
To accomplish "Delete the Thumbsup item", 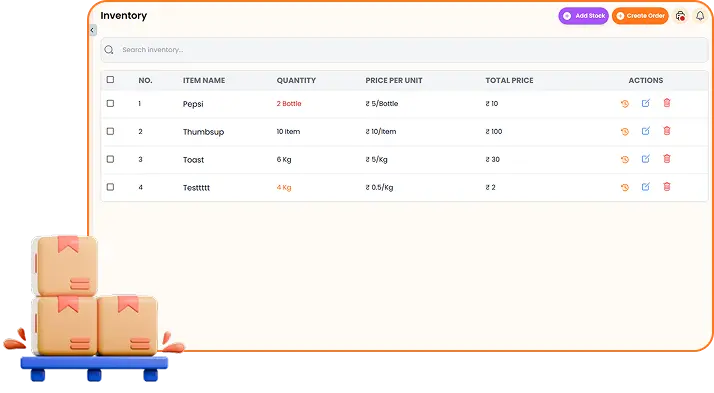I will (x=667, y=131).
